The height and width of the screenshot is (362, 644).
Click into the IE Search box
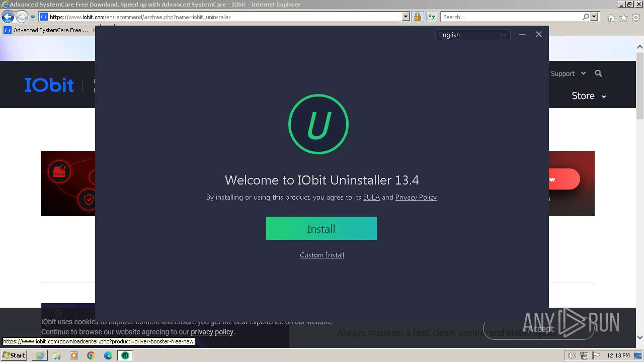[x=511, y=17]
